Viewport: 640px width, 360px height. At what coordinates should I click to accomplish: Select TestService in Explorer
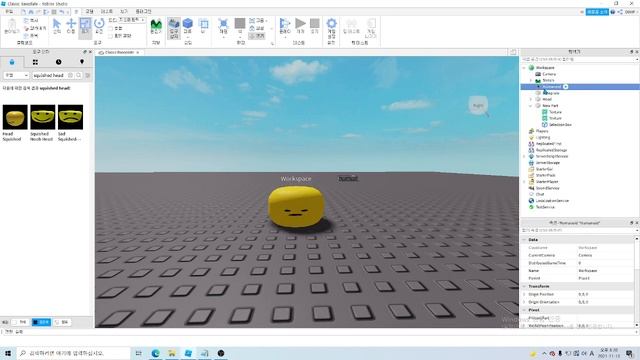pos(542,207)
